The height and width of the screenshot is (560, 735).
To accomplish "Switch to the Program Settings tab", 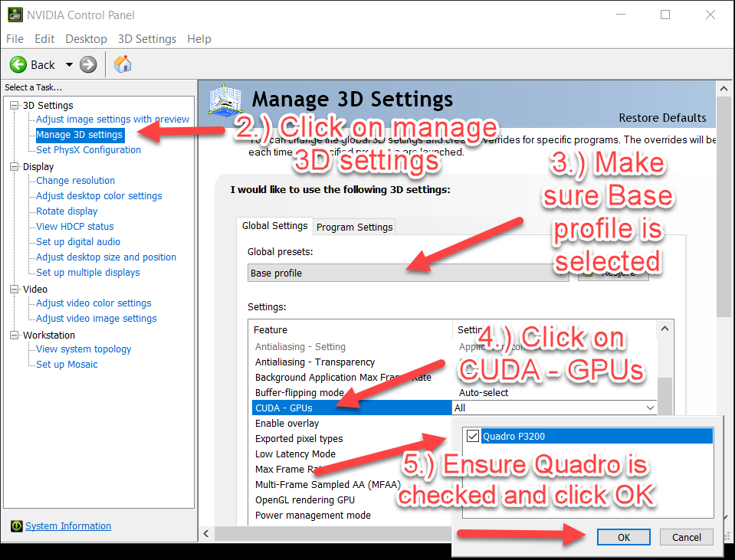I will coord(354,227).
